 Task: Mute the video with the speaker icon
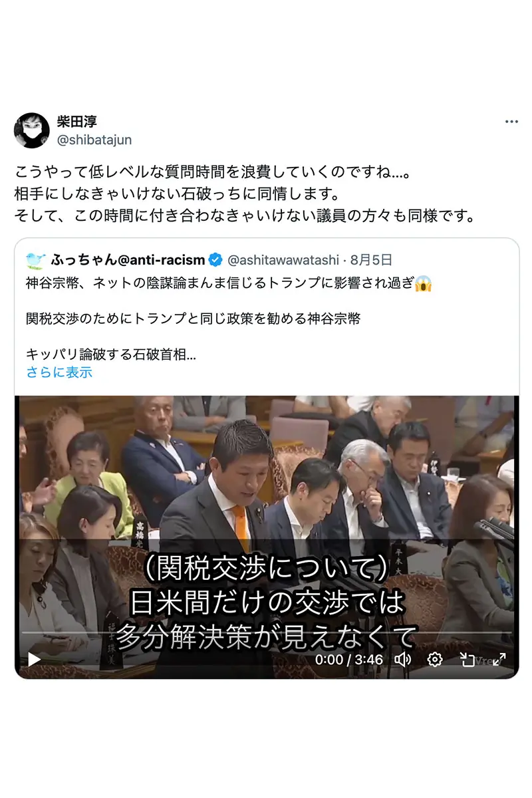pyautogui.click(x=402, y=660)
